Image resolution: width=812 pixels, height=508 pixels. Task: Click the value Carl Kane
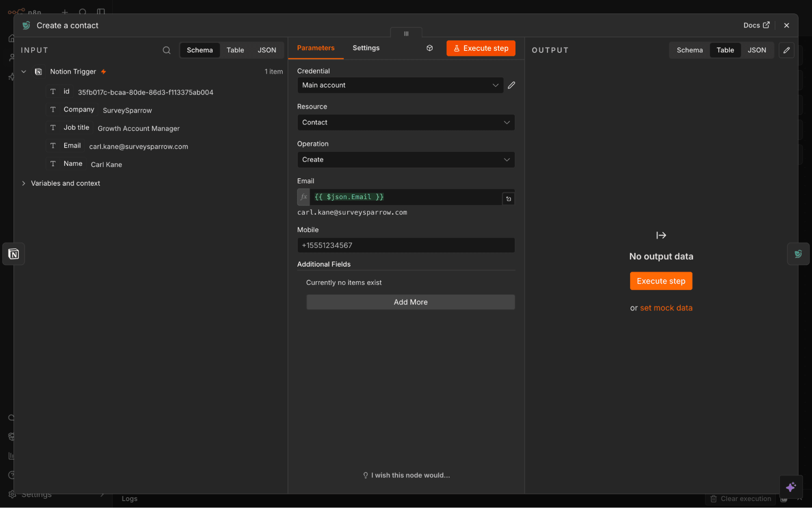tap(106, 164)
